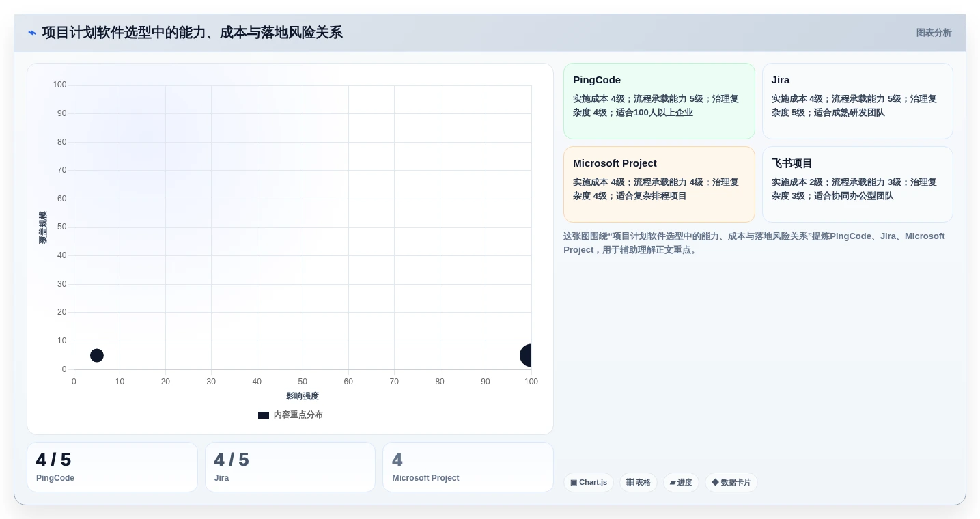Viewport: 980px width, 519px height.
Task: Click the Chart.js tag
Action: tap(589, 483)
